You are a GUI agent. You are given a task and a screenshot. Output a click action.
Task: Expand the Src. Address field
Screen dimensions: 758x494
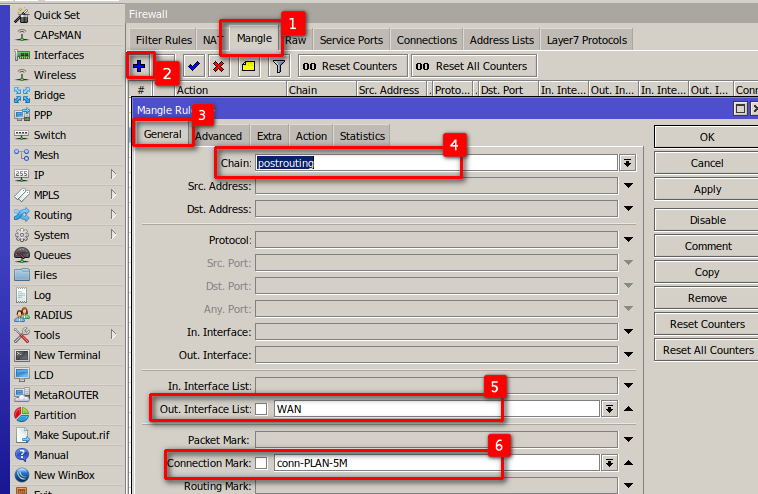[628, 185]
